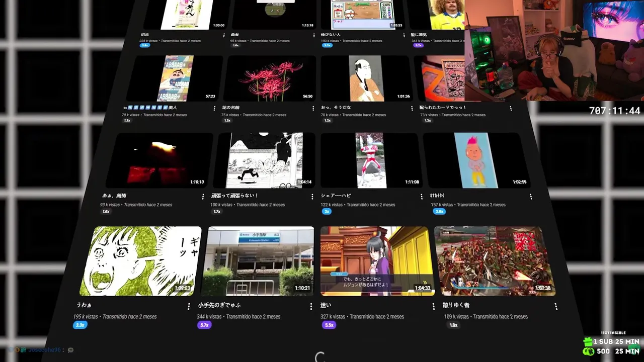Open the options menu for 花の名前 video
Image resolution: width=644 pixels, height=362 pixels.
314,108
